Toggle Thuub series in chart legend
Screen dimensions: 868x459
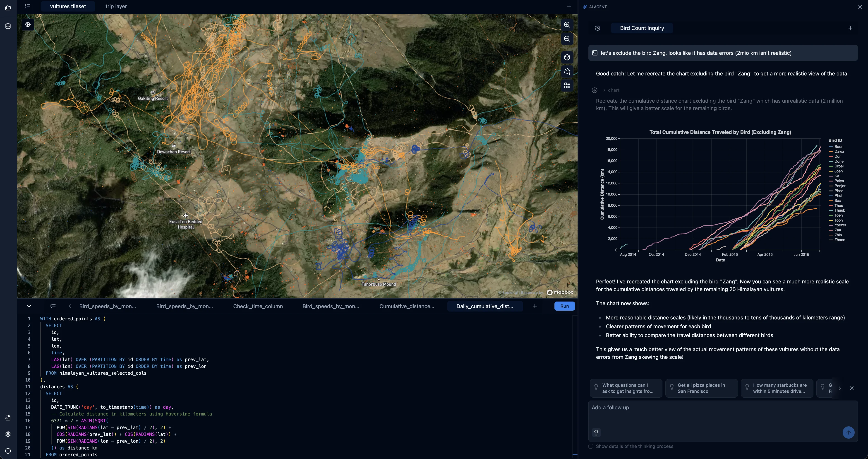click(x=837, y=210)
